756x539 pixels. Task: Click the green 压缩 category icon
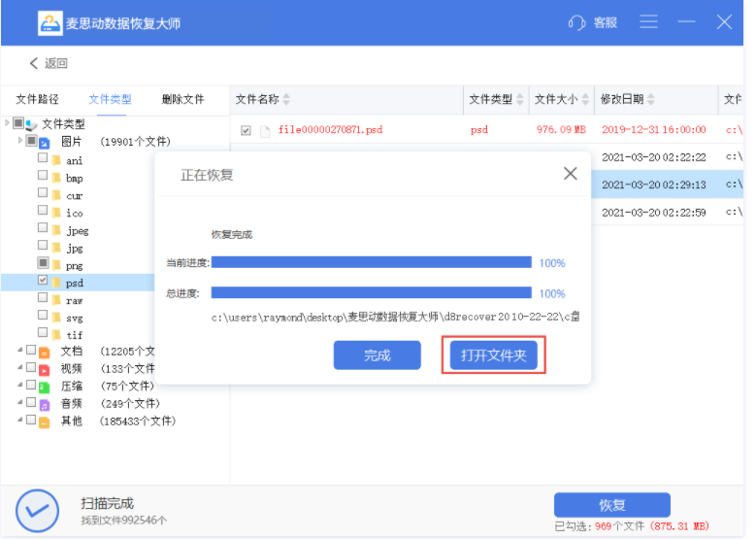coord(45,387)
